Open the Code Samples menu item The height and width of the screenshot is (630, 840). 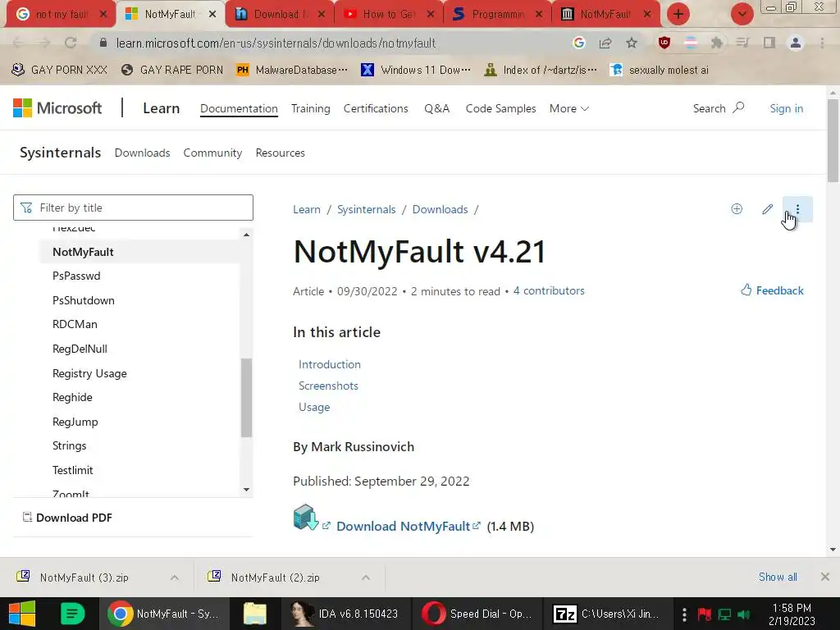click(500, 108)
